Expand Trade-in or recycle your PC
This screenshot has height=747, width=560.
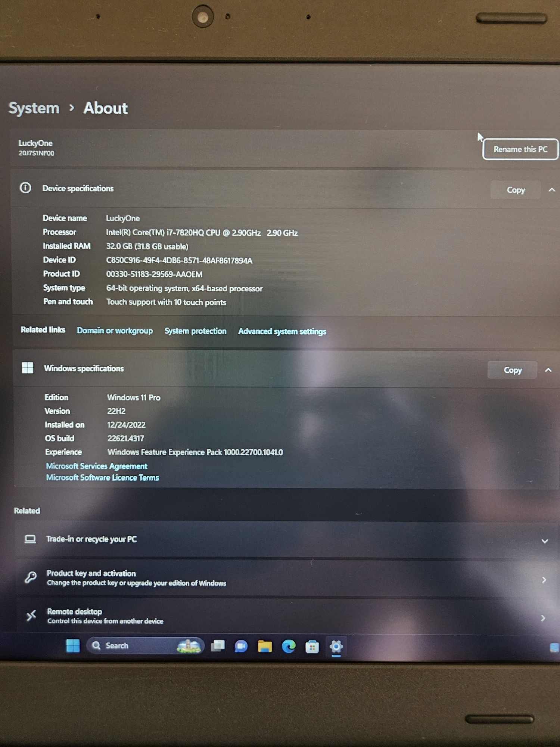tap(545, 541)
